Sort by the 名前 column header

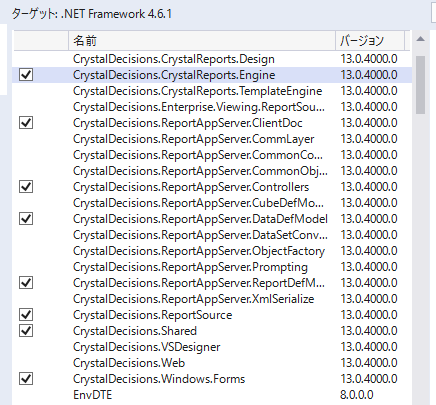click(202, 41)
